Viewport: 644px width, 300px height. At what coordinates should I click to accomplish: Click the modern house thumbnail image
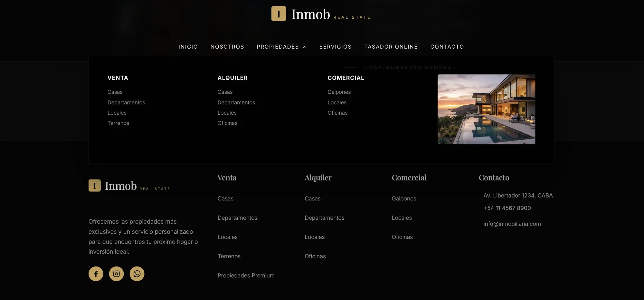tap(486, 109)
